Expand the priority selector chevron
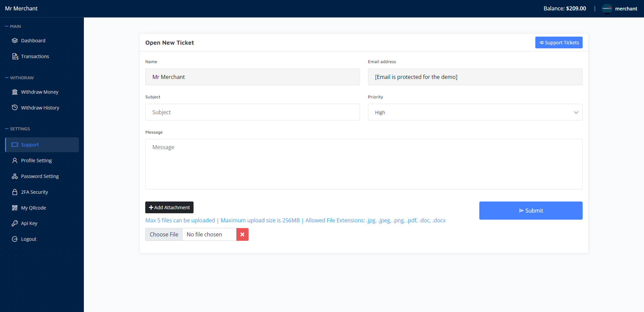644x312 pixels. pos(576,113)
